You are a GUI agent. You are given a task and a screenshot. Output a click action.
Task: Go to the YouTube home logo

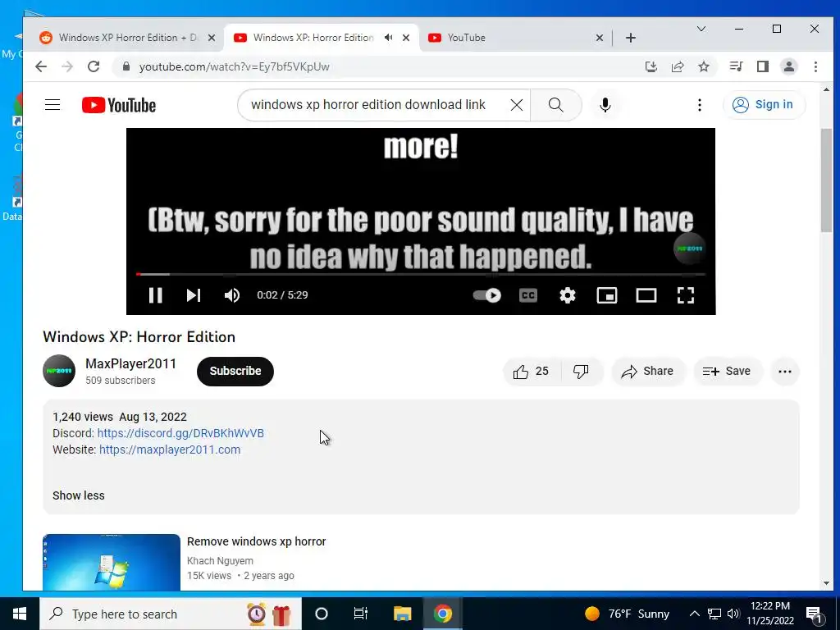point(119,105)
